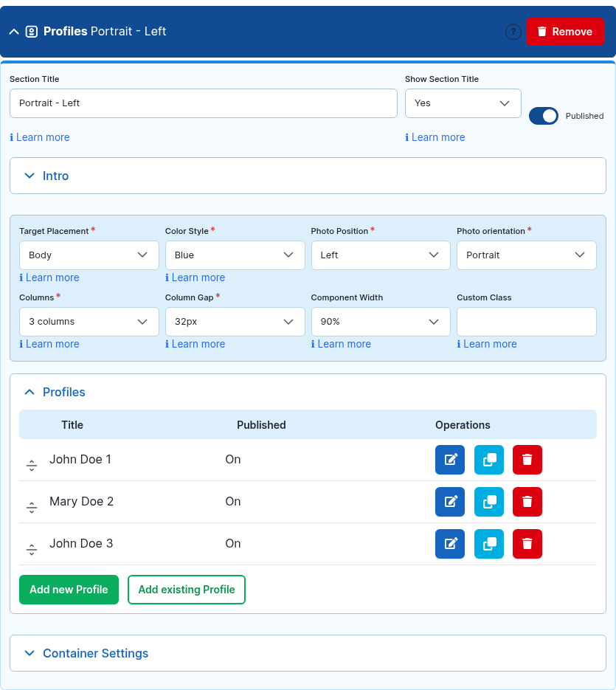The image size is (616, 690).
Task: Open Learn more under Column Gap
Action: 195,344
